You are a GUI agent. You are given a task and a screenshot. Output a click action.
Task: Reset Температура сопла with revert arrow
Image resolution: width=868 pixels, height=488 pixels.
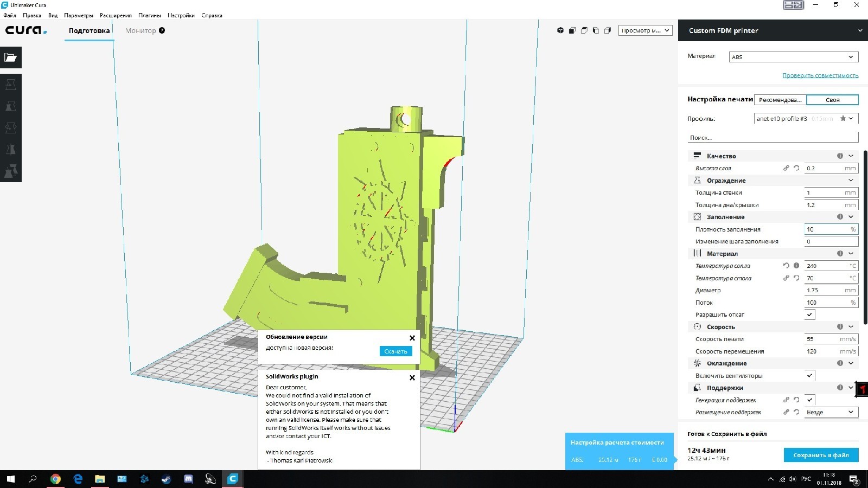point(786,266)
